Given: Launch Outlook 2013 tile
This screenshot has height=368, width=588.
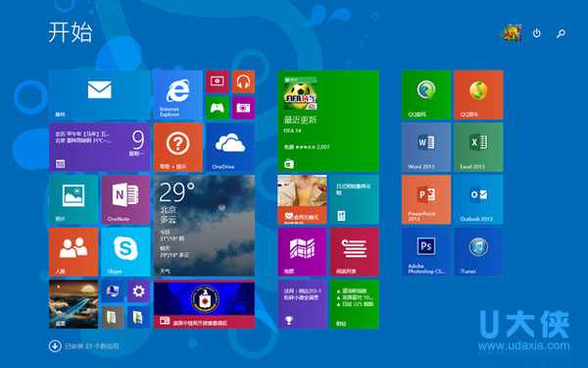Looking at the screenshot, I should click(x=478, y=199).
